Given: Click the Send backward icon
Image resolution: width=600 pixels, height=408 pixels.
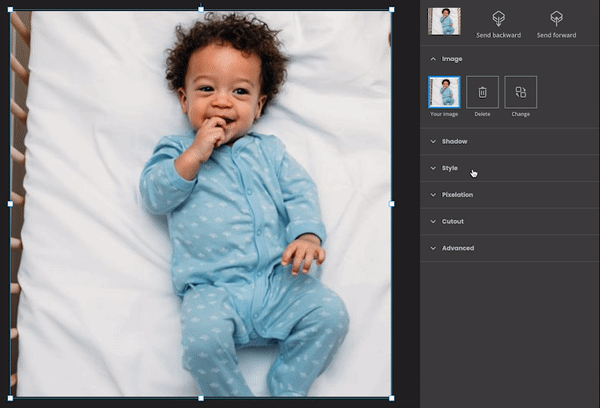Looking at the screenshot, I should point(498,18).
